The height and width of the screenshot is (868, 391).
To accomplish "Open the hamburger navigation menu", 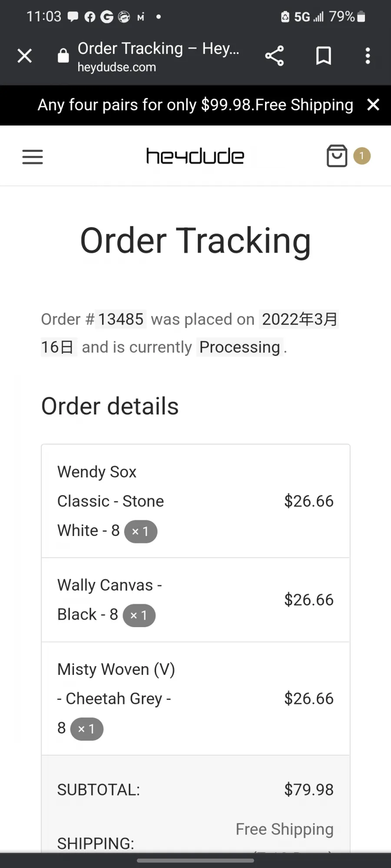I will (x=33, y=157).
